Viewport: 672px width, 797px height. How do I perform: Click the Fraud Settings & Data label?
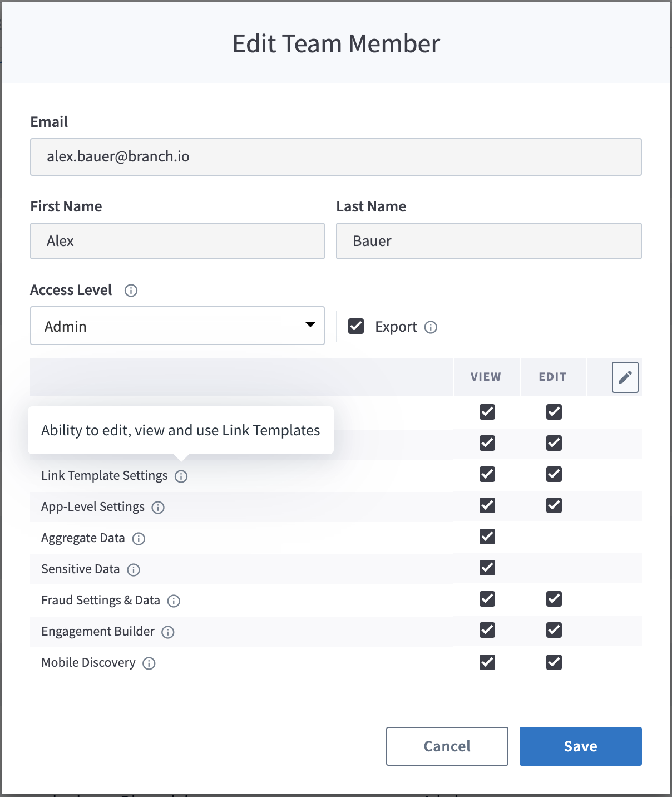[x=101, y=600]
